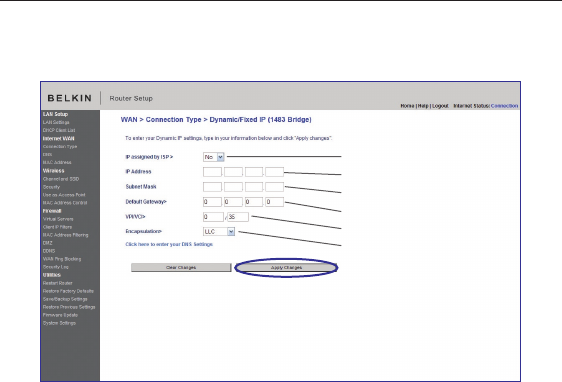
Task: Open LAN Settings in the sidebar
Action: 56,123
